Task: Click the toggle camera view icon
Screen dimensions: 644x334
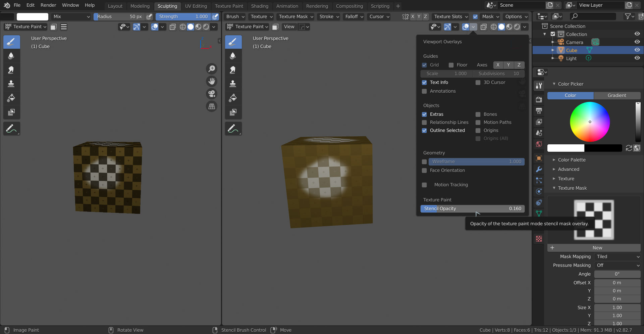Action: point(212,94)
